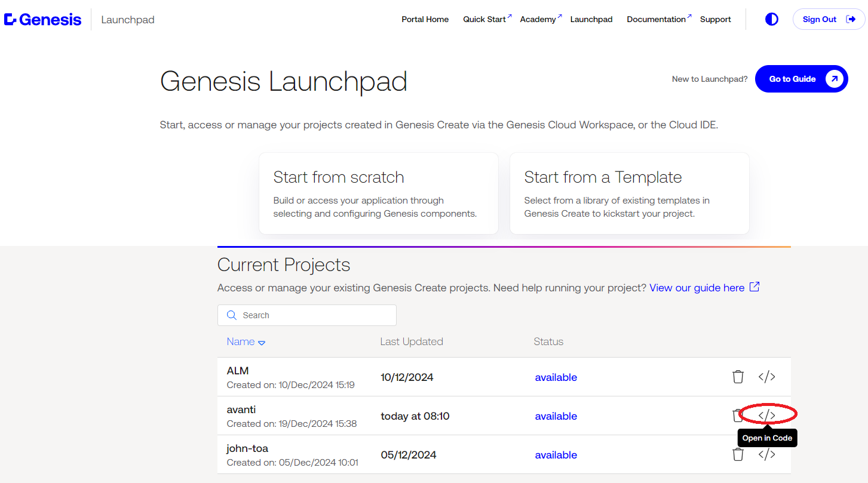The width and height of the screenshot is (868, 483).
Task: Open the Support menu item
Action: pyautogui.click(x=716, y=19)
